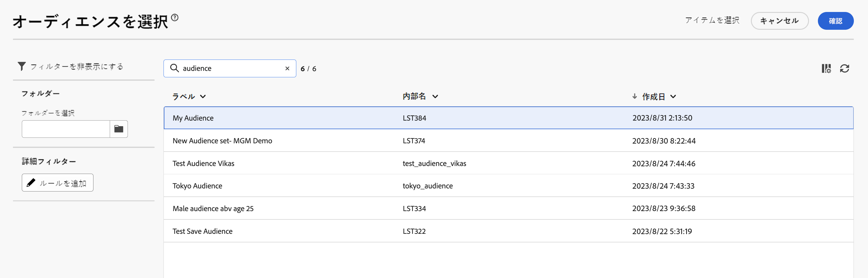
Task: Hide filters via フィルターを非表示にする
Action: [x=77, y=66]
